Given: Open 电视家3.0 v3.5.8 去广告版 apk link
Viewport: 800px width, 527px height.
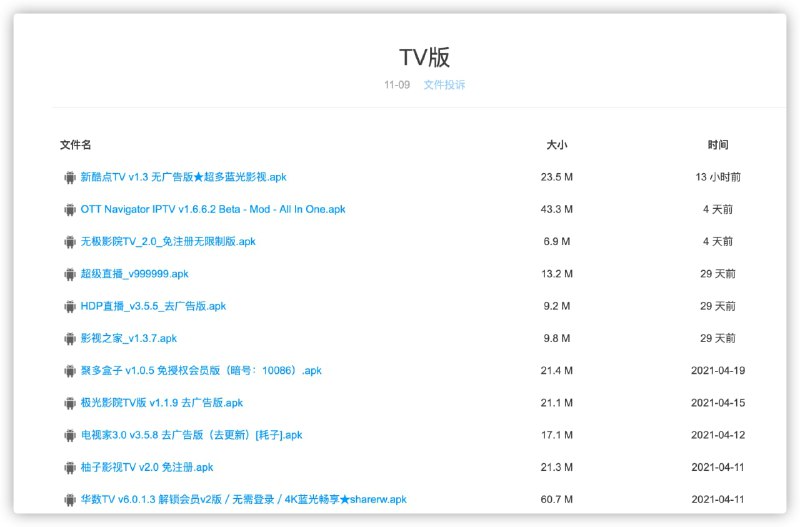Looking at the screenshot, I should (x=191, y=435).
